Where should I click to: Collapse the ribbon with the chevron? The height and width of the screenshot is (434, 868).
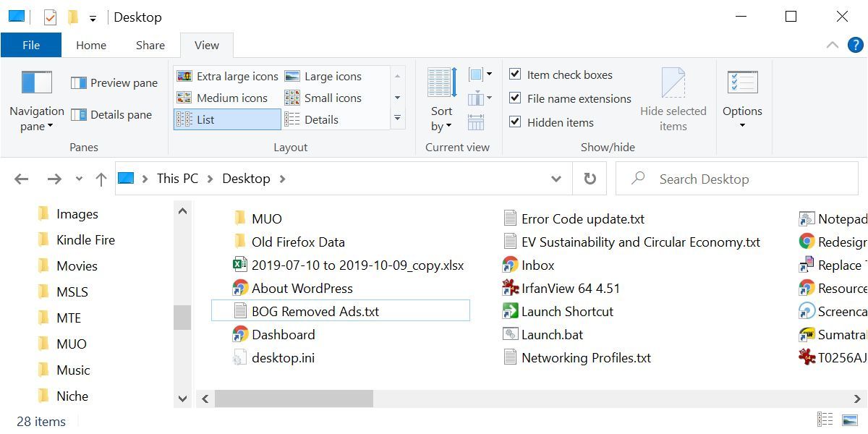(x=832, y=44)
